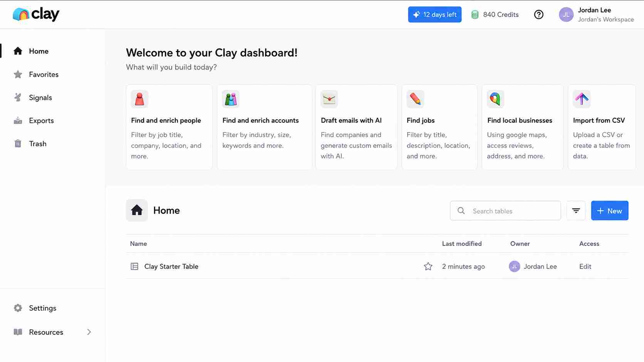The width and height of the screenshot is (644, 362).
Task: Click the envelope icon for drafting emails
Action: (329, 99)
